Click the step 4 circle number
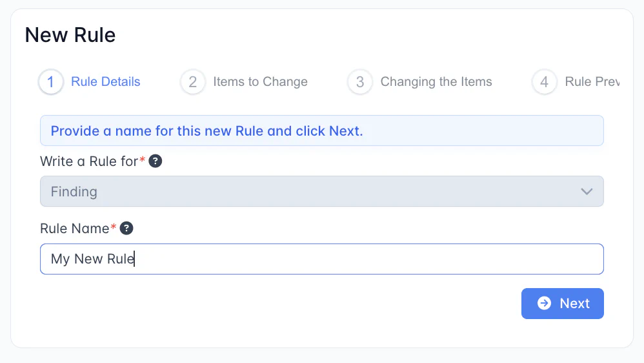This screenshot has height=363, width=644. pos(544,82)
